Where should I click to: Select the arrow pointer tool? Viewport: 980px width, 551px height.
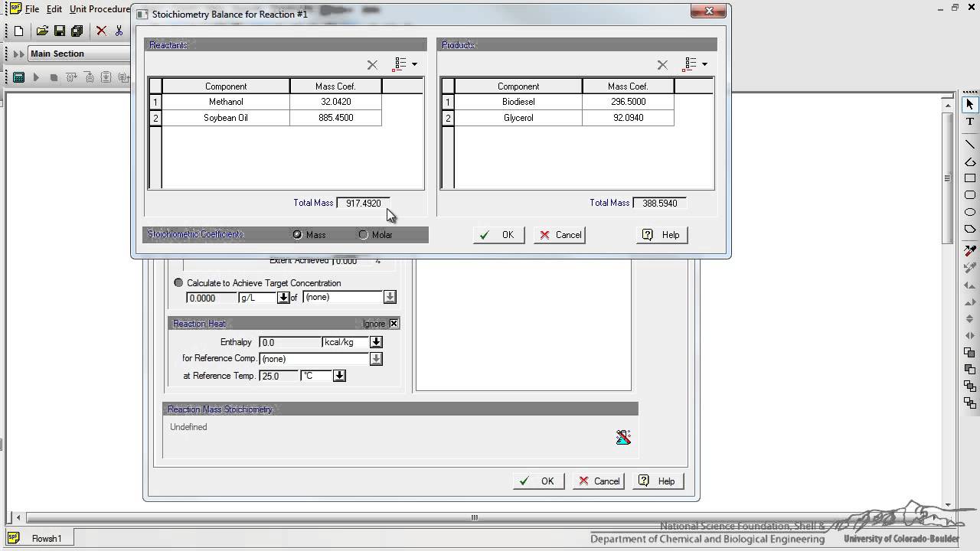pos(970,104)
